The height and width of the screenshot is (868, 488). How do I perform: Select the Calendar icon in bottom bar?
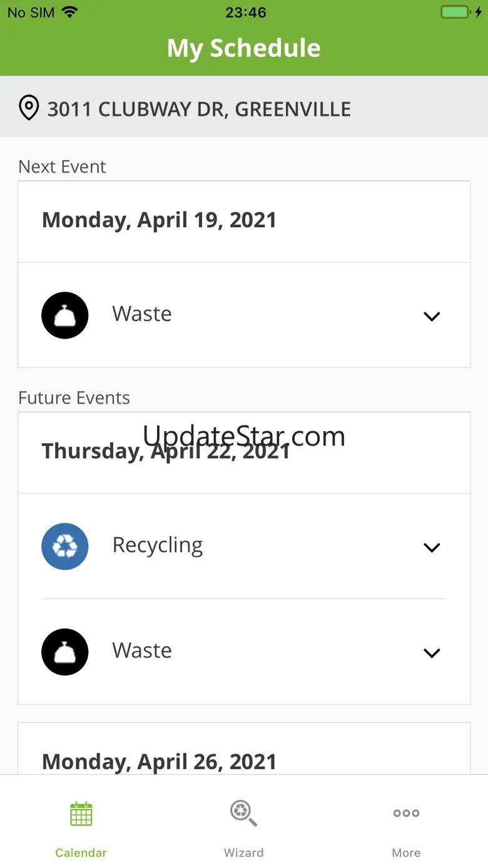81,814
